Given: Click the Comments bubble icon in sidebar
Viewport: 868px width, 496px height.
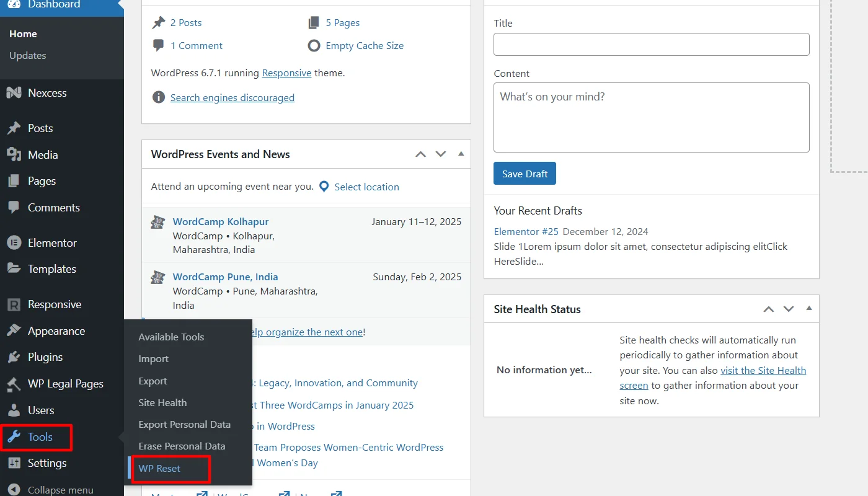Looking at the screenshot, I should (x=14, y=208).
